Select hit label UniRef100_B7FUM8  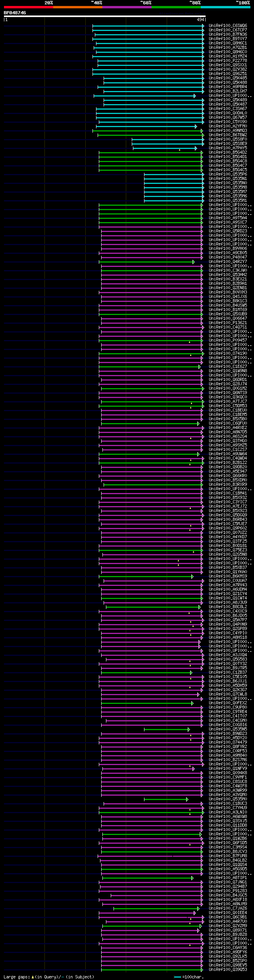(x=228, y=856)
